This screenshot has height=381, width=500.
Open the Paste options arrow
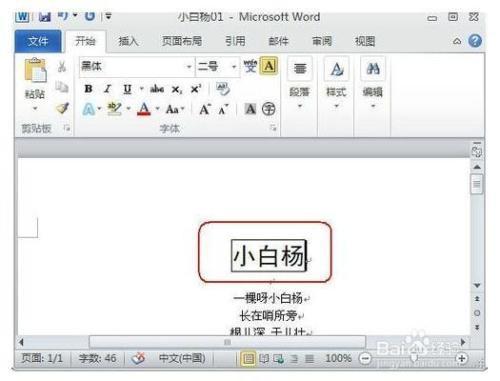(x=35, y=108)
